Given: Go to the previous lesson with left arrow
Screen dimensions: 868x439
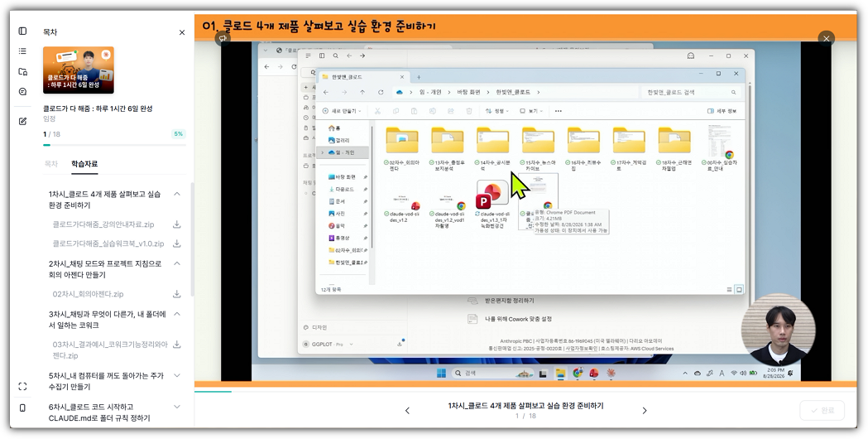Looking at the screenshot, I should point(407,411).
